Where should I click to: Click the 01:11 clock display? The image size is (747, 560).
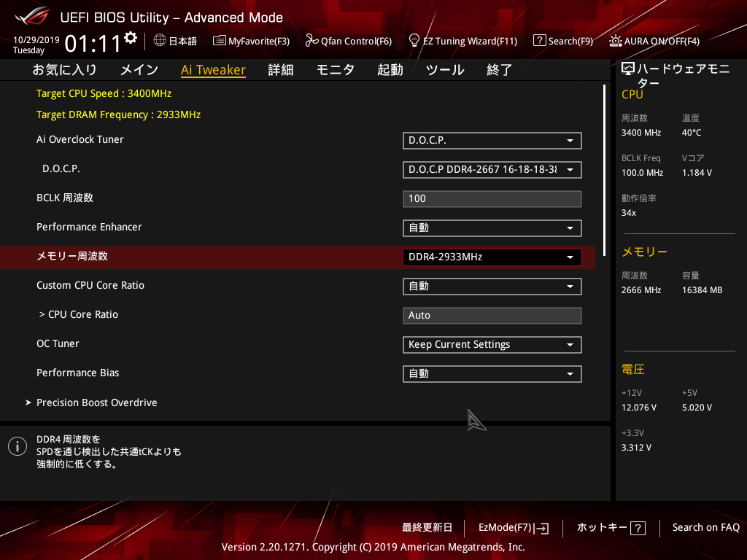[93, 44]
